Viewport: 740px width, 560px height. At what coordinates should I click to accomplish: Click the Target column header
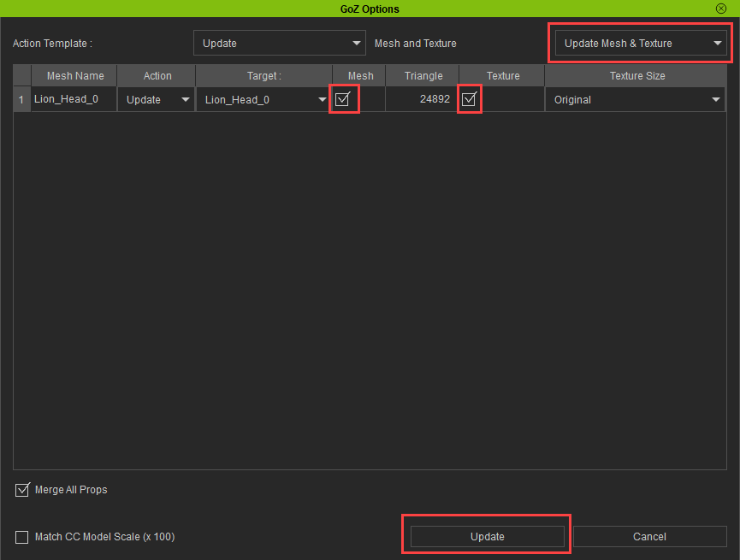(x=264, y=76)
